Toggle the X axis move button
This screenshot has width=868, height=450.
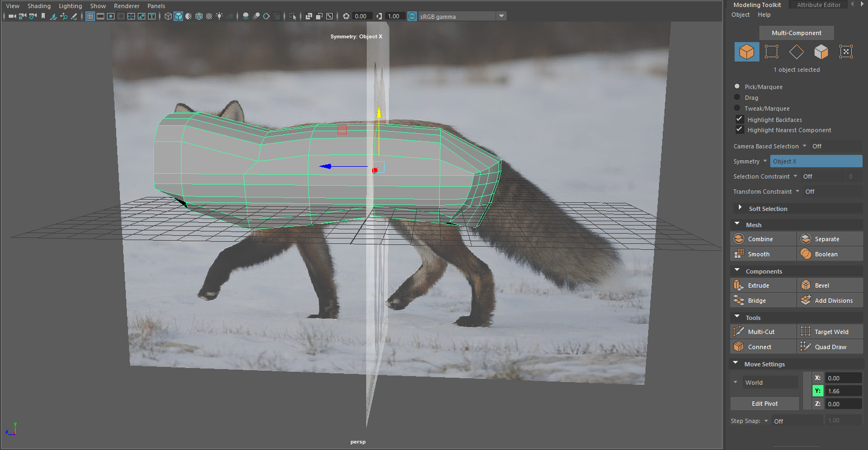click(818, 378)
